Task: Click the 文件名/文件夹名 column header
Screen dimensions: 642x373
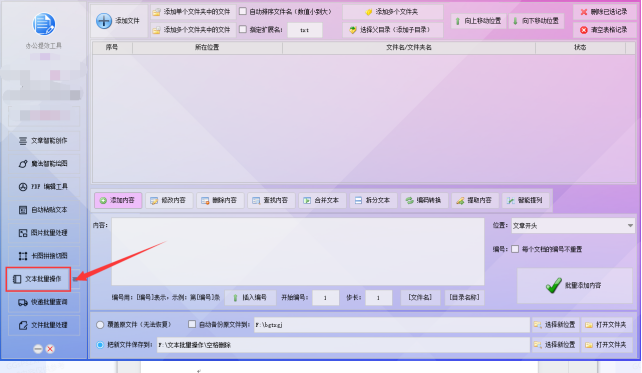Action: [x=409, y=47]
